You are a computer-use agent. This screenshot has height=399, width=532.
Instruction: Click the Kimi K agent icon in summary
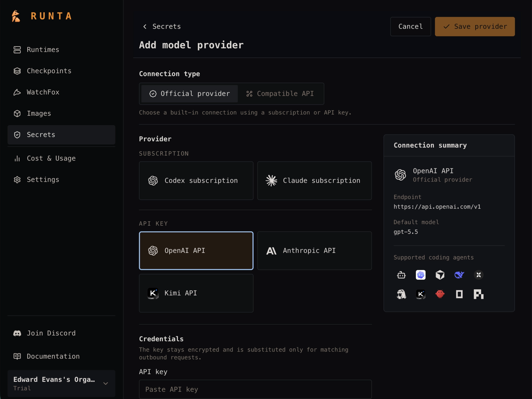[420, 294]
